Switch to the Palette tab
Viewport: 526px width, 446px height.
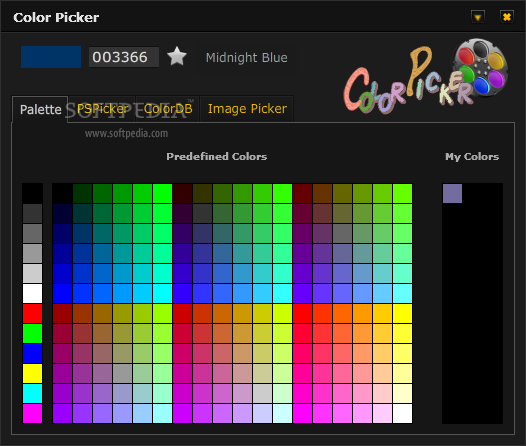[40, 109]
